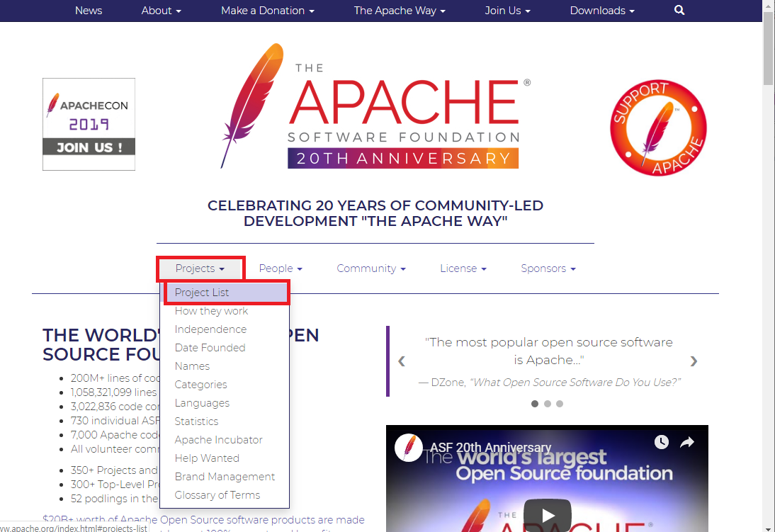Select How they work menu entry
This screenshot has height=532, width=775.
225,311
